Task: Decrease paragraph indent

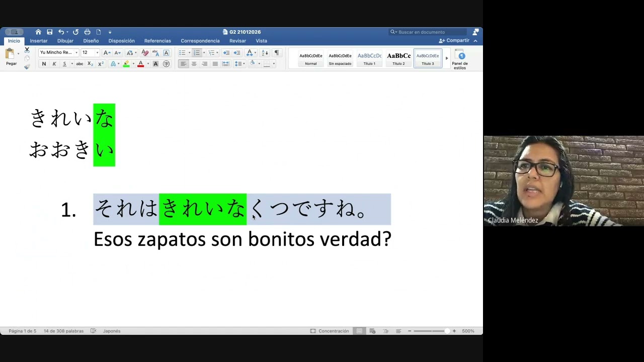Action: (226, 52)
